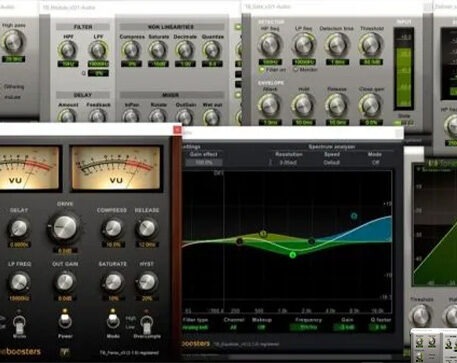457x363 pixels.
Task: Open the Speed dropdown in spectrum analyzer
Action: click(332, 163)
